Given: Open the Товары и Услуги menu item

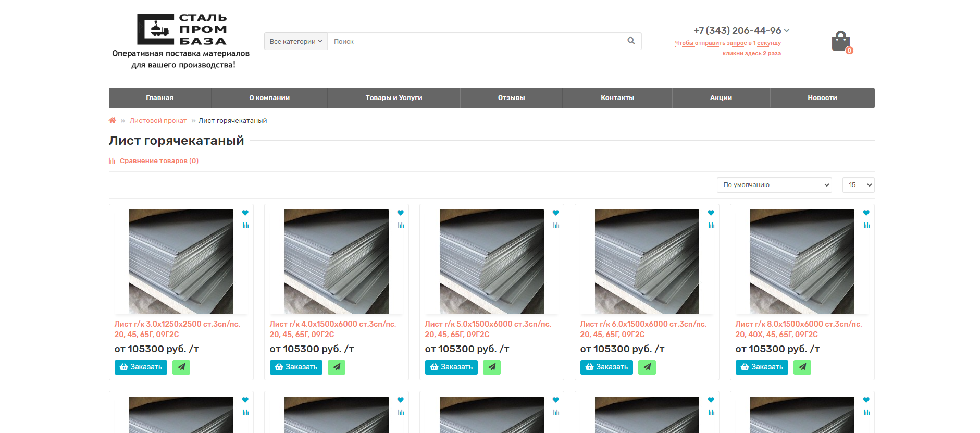Looking at the screenshot, I should coord(394,98).
